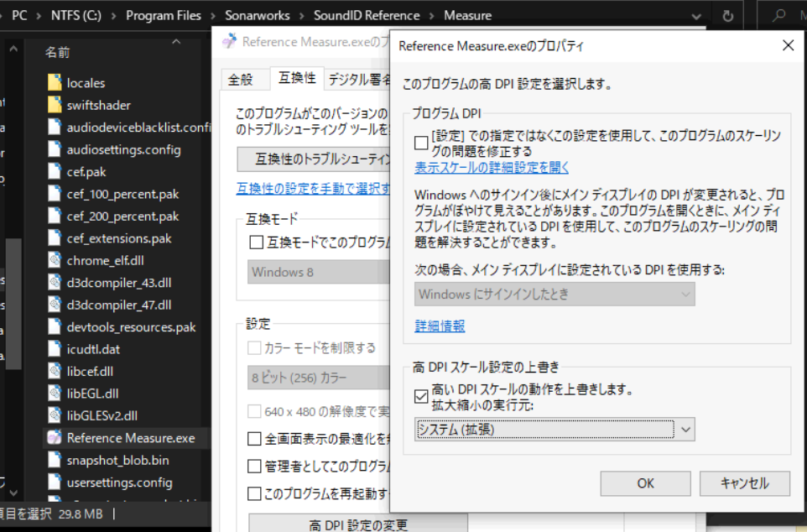Select the snapshot_blob.bin file icon
Image resolution: width=807 pixels, height=532 pixels.
click(55, 460)
